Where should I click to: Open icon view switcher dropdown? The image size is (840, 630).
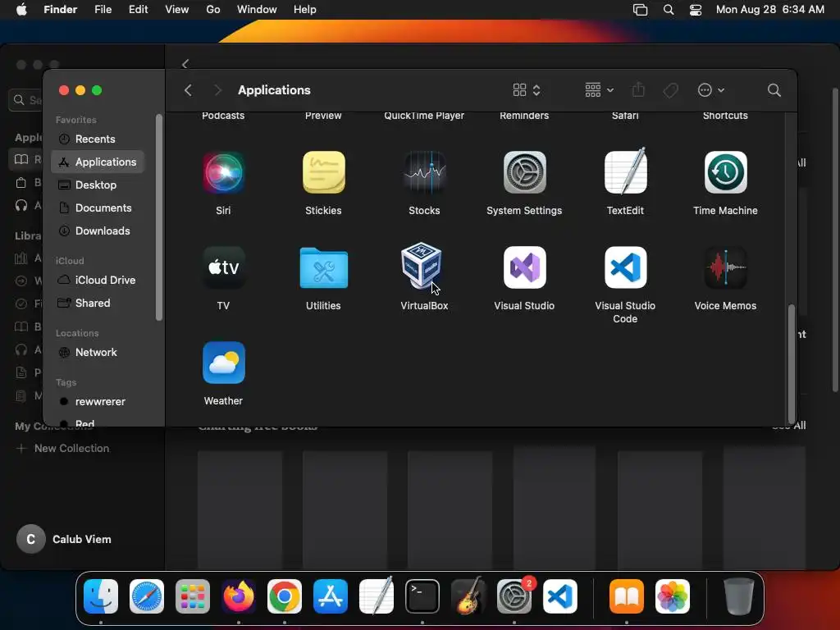pyautogui.click(x=527, y=90)
